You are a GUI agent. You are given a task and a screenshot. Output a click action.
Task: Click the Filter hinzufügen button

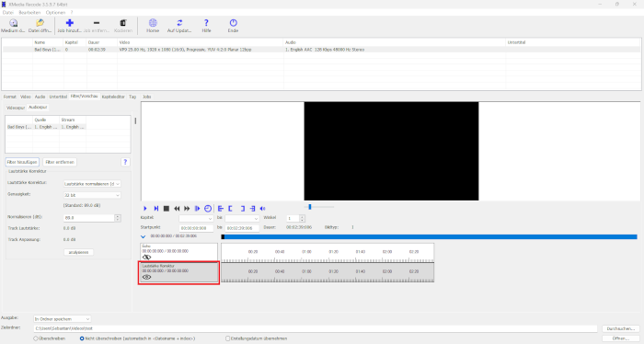click(22, 162)
